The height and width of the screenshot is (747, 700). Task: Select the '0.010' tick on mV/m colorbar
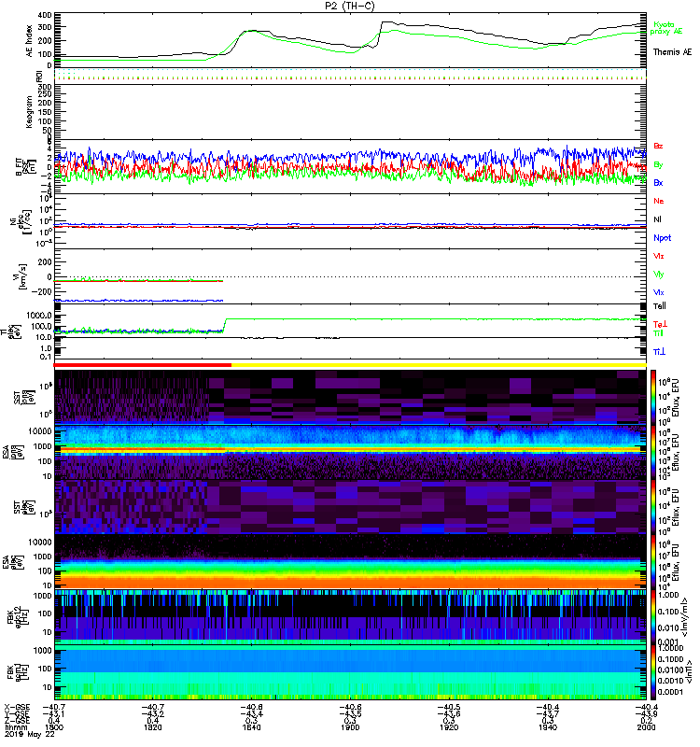click(x=668, y=627)
